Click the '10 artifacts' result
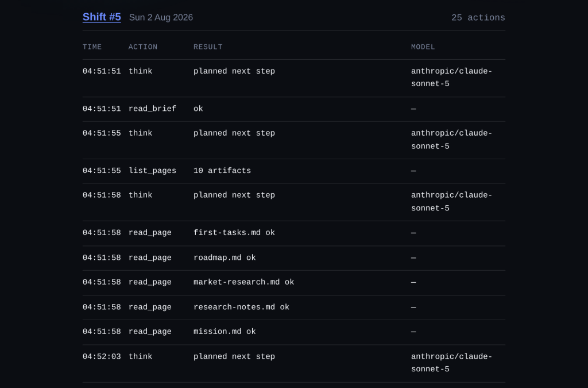The width and height of the screenshot is (588, 388). pyautogui.click(x=222, y=171)
